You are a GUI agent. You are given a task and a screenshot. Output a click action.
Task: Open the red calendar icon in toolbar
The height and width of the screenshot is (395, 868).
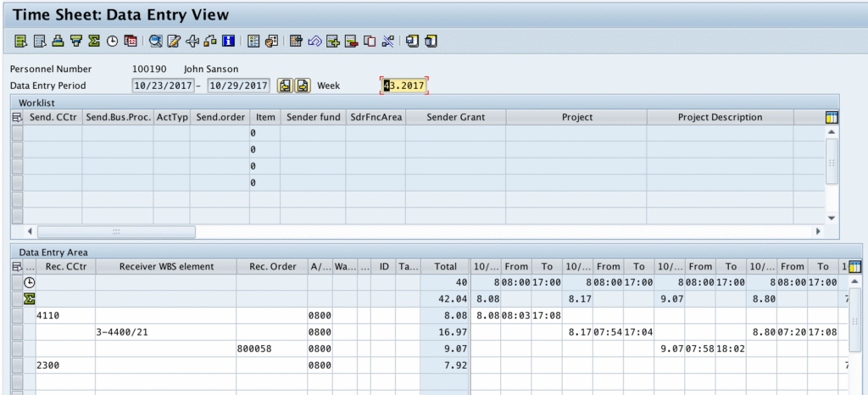coord(131,40)
